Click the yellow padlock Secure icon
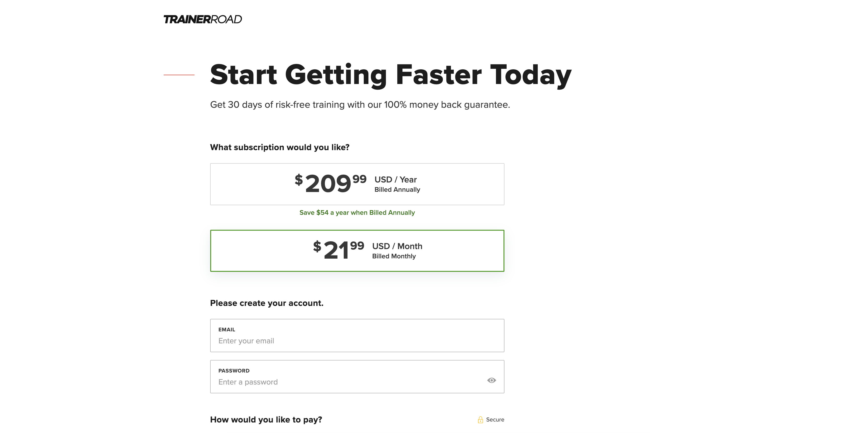Screen dimensions: 868x433 point(480,420)
